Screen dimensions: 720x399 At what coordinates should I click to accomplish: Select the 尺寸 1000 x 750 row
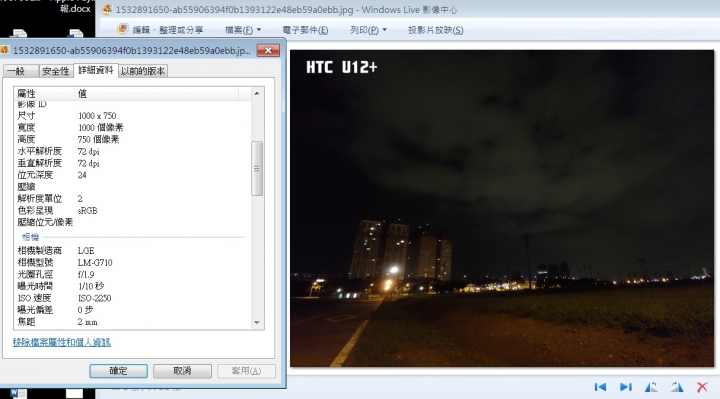coord(133,116)
